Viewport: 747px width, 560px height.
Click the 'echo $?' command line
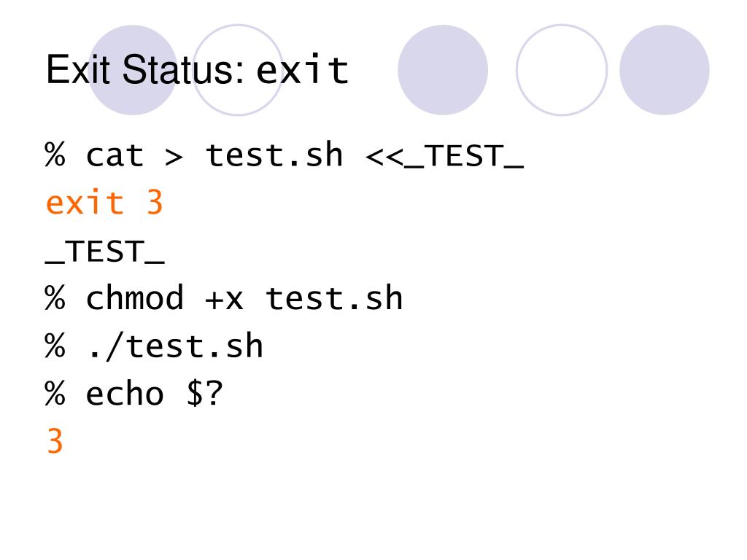(x=134, y=394)
